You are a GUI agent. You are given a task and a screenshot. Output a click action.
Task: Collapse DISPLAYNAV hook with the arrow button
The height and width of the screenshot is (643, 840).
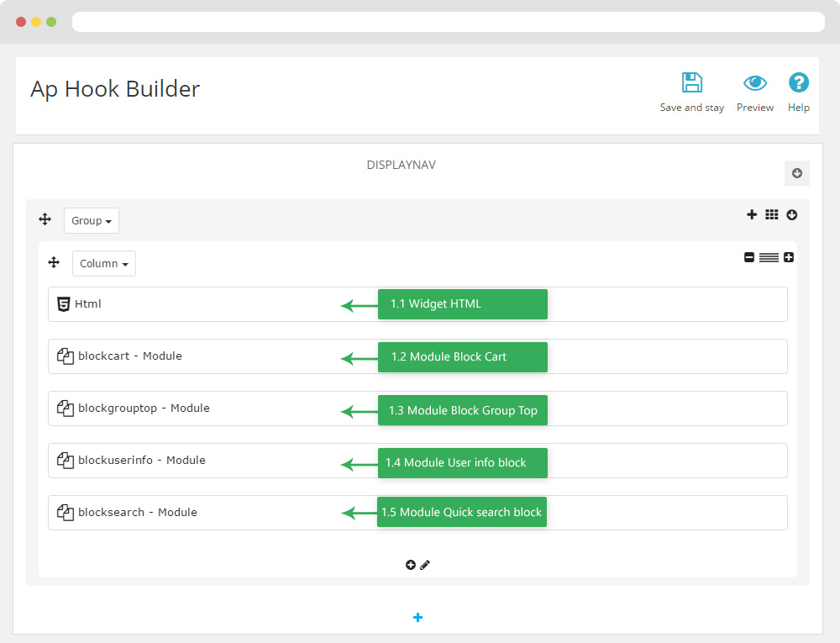(x=797, y=173)
